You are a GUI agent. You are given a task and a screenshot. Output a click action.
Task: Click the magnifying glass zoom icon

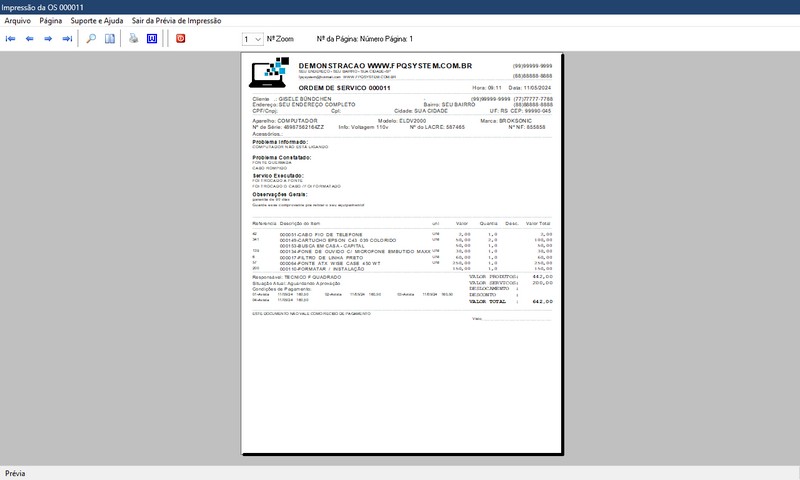(91, 38)
